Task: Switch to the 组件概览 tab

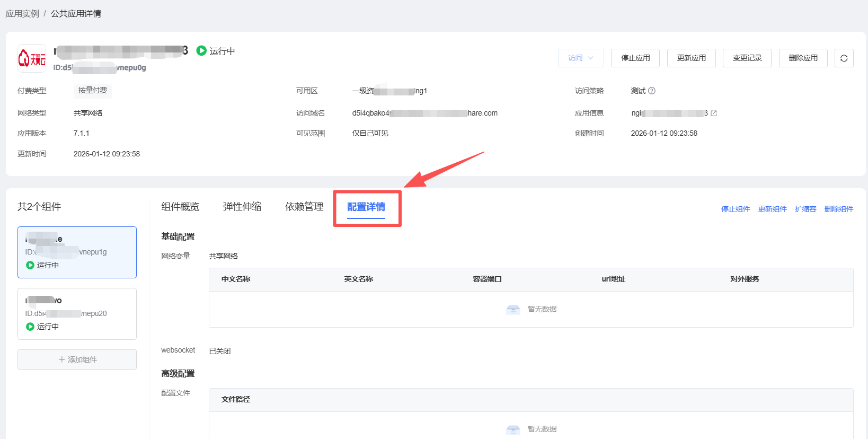Action: [180, 207]
